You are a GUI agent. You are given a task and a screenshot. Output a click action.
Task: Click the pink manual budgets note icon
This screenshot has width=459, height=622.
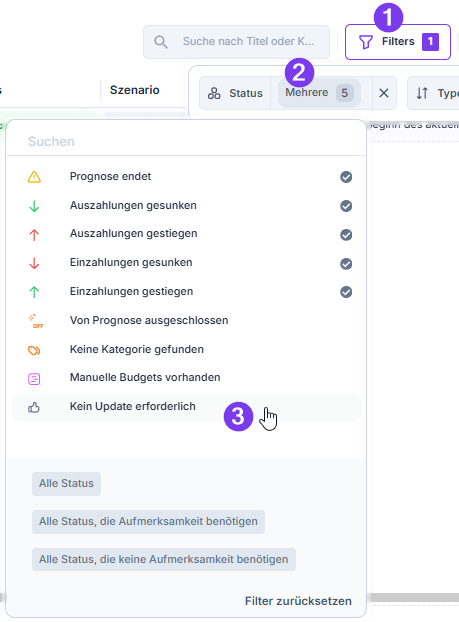[34, 379]
